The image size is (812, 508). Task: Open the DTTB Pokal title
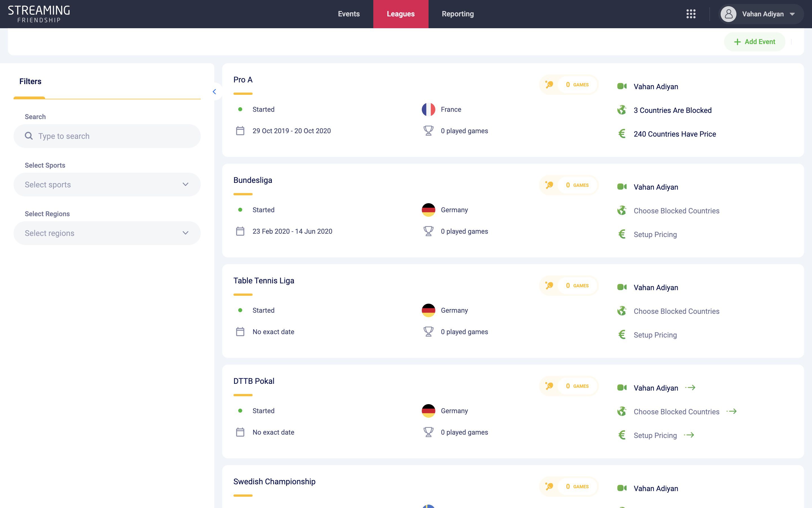254,381
